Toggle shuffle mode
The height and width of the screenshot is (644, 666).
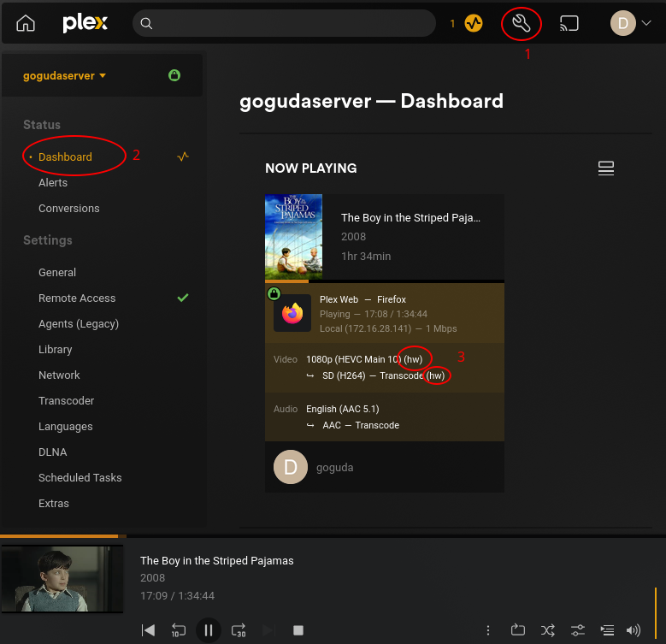click(x=548, y=630)
